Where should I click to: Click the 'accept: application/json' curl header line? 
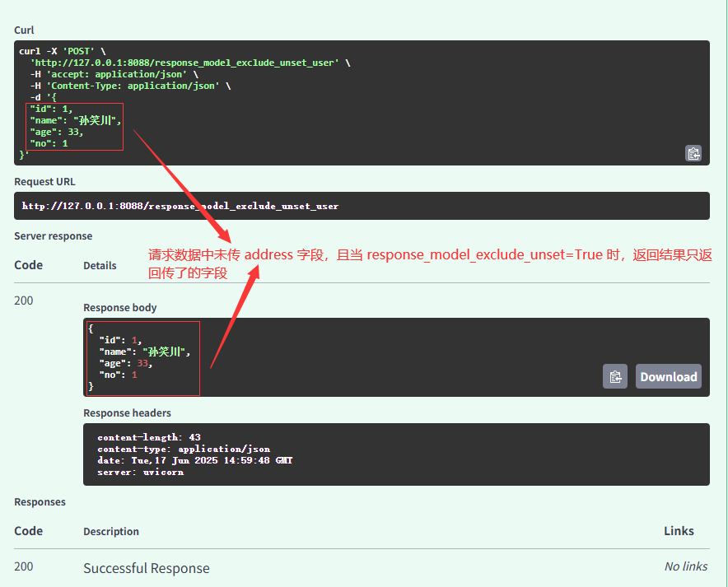point(114,74)
